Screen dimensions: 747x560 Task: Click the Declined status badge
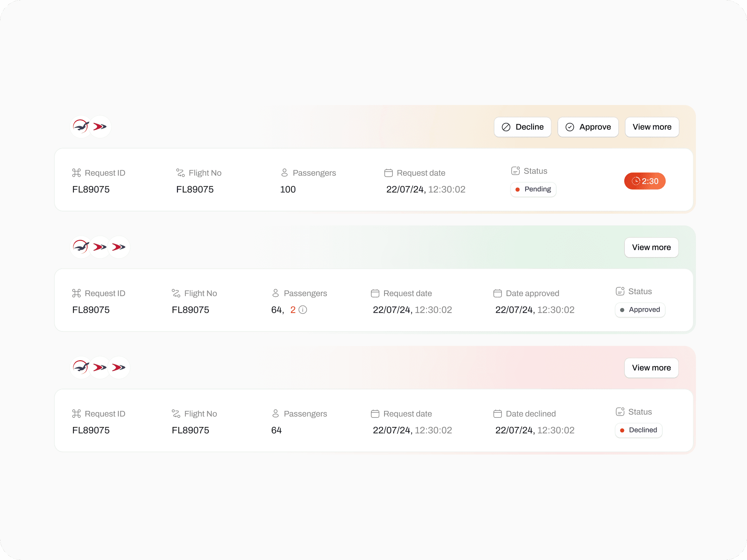pyautogui.click(x=638, y=430)
